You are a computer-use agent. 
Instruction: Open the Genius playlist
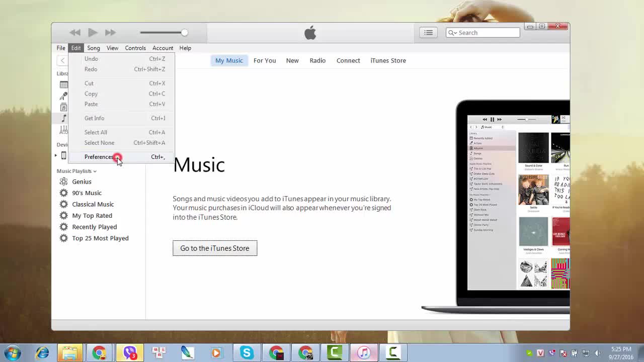coord(82,182)
